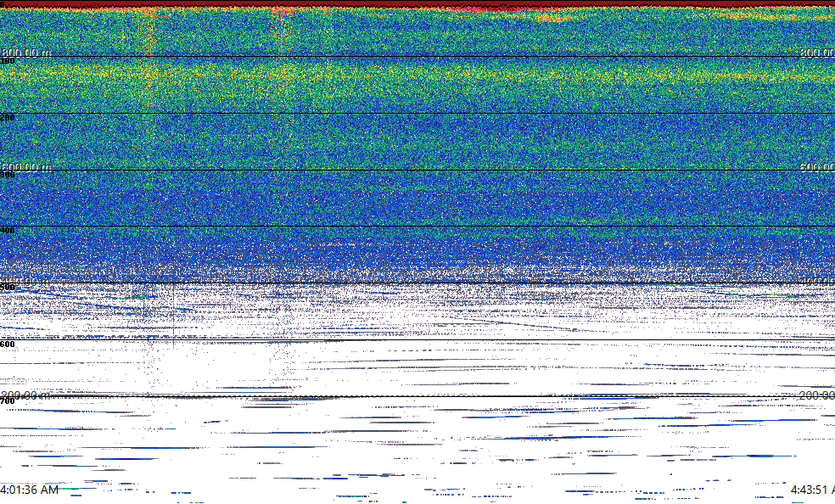The width and height of the screenshot is (835, 504).
Task: Click the 800.00 m label at left edge
Action: (x=26, y=53)
